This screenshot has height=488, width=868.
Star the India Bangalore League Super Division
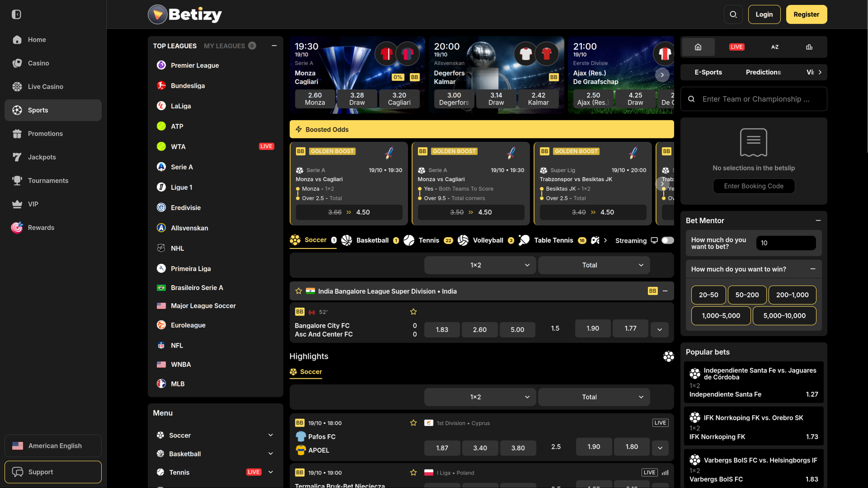click(298, 291)
